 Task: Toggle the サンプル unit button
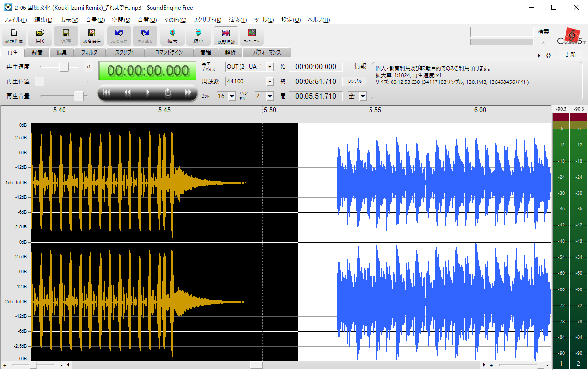(355, 82)
